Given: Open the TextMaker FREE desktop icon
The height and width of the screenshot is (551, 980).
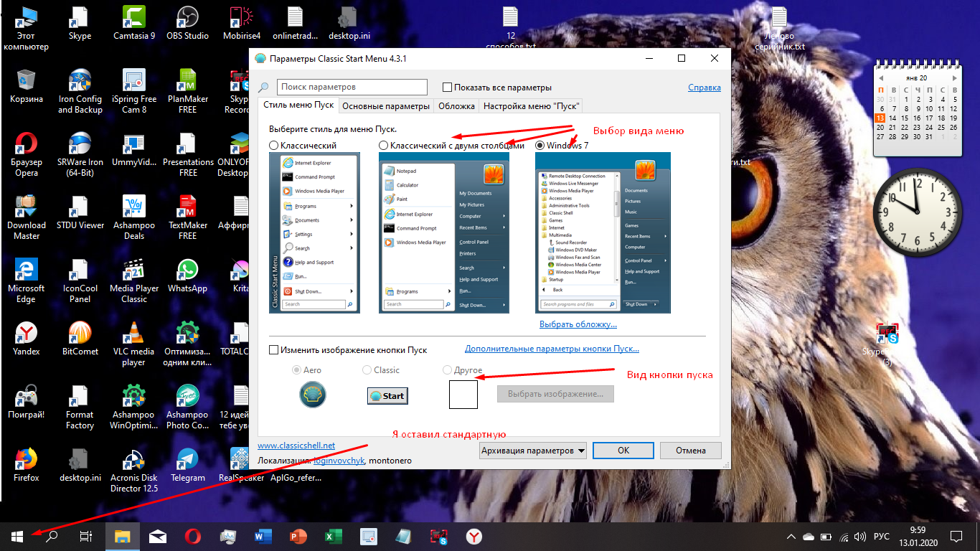Looking at the screenshot, I should [x=187, y=218].
